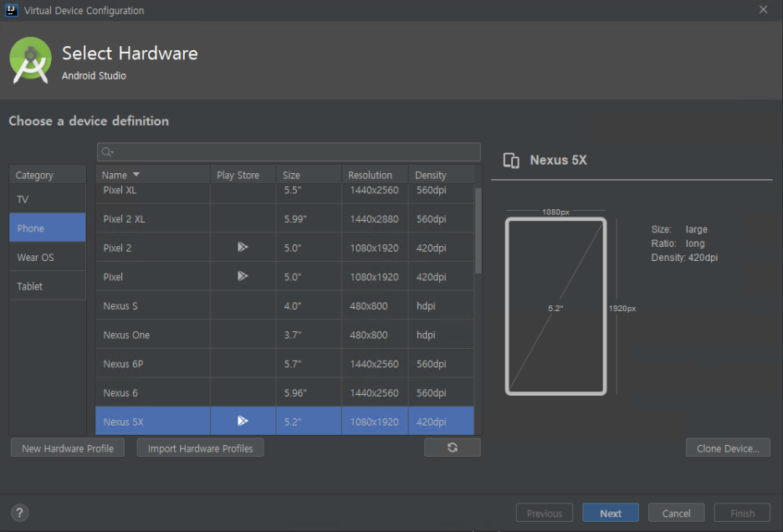Click the Play Store icon in Nexus 5X row
The image size is (783, 532).
[x=243, y=421]
